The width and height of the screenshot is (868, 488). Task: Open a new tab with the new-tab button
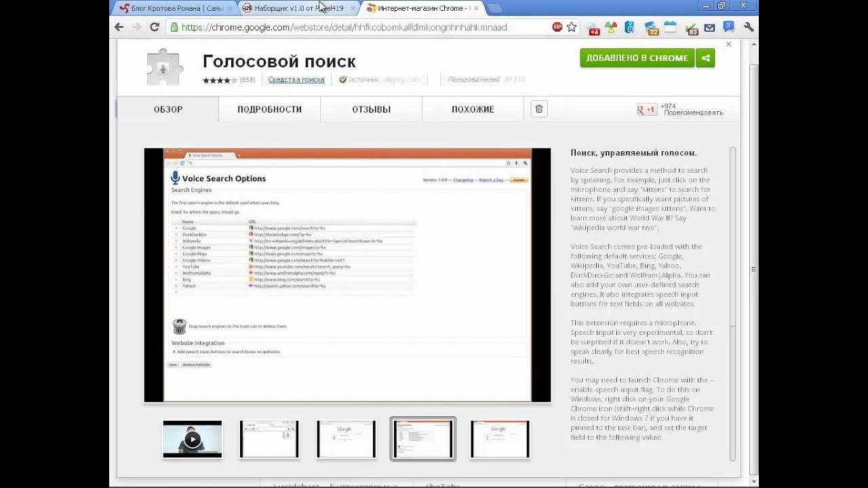[494, 8]
